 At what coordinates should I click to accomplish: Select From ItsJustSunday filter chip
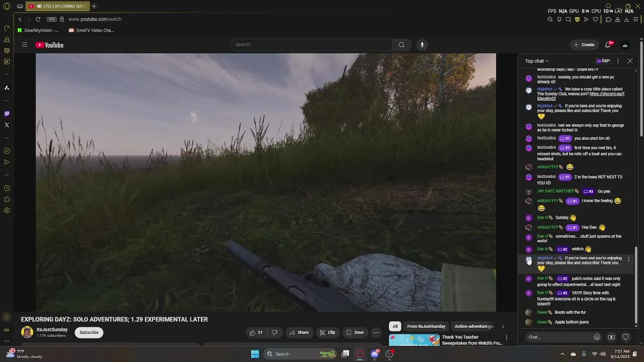[x=426, y=326]
